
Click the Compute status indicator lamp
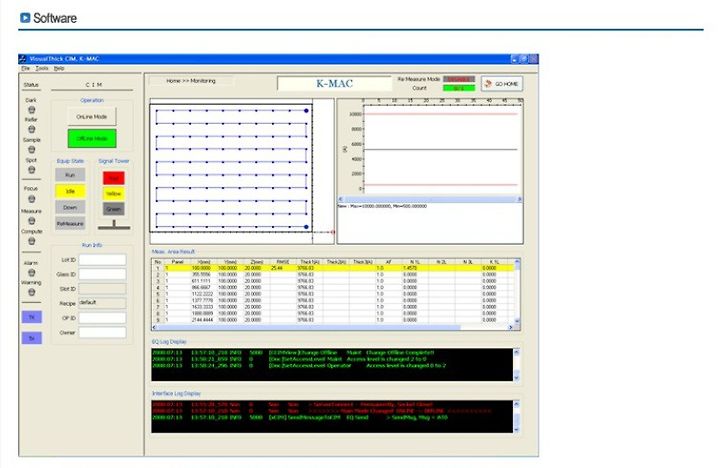32,241
